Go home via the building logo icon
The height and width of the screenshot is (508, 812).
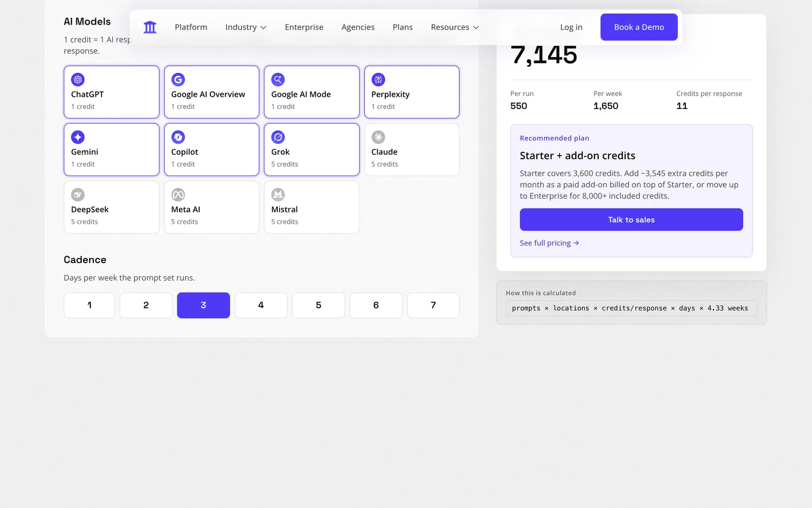coord(150,27)
